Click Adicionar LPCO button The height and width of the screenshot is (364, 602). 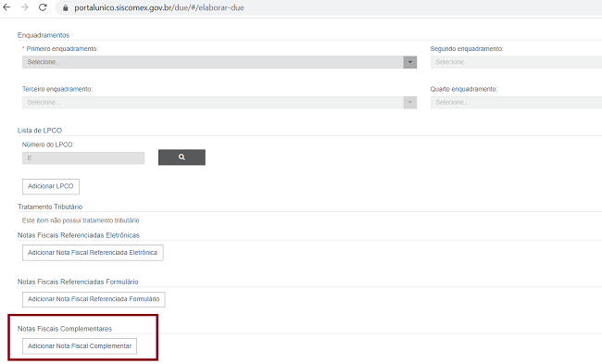click(51, 186)
